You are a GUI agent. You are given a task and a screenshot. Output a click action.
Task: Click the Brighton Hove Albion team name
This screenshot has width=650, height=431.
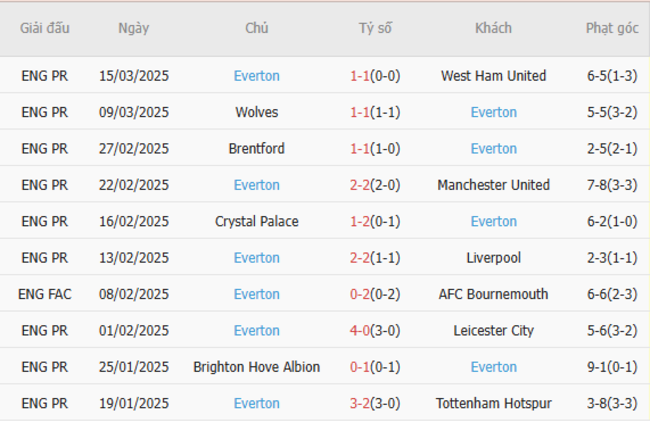[257, 367]
